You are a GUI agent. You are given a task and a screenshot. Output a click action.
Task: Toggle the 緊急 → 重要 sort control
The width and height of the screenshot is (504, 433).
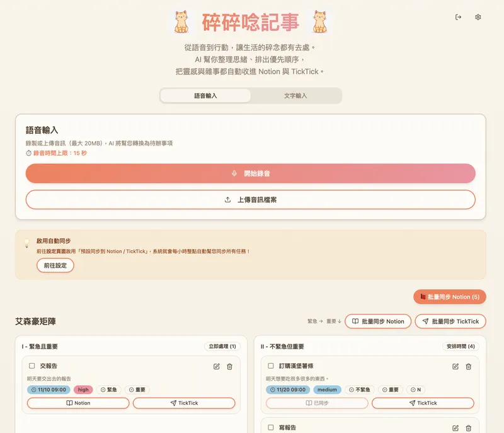click(x=324, y=321)
